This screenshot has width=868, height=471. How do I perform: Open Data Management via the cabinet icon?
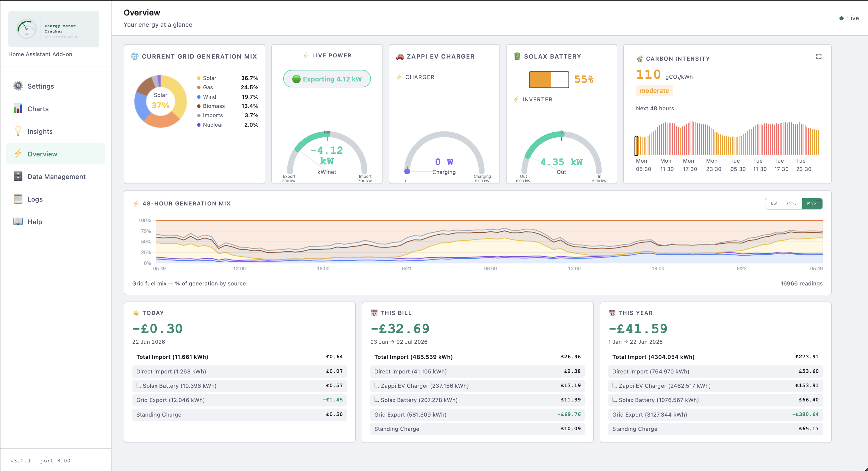pyautogui.click(x=18, y=176)
